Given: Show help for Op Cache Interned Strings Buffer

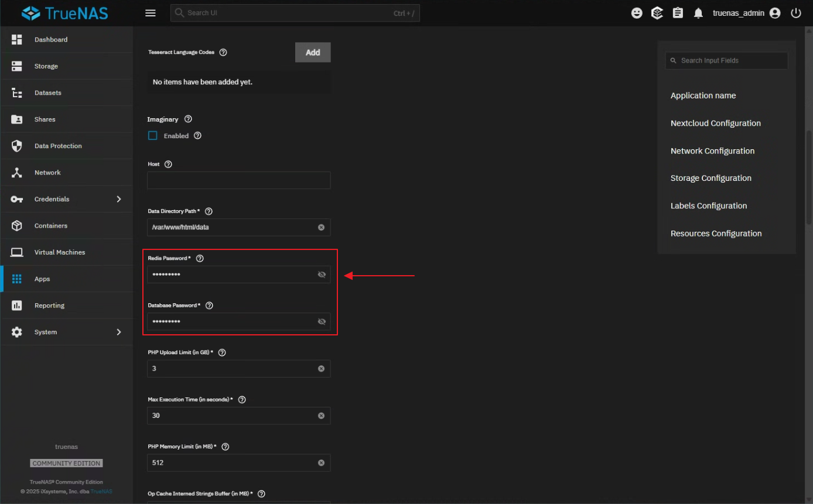Looking at the screenshot, I should pos(261,493).
